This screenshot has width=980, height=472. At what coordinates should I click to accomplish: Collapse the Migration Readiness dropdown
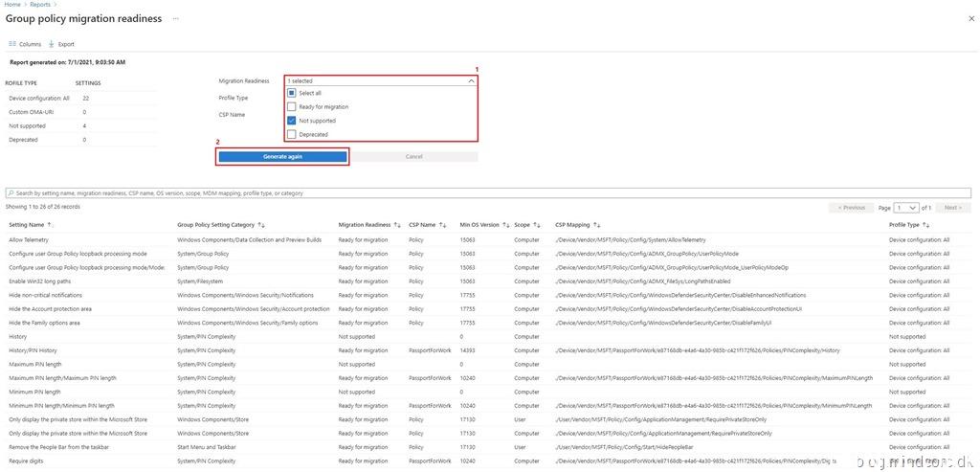470,81
